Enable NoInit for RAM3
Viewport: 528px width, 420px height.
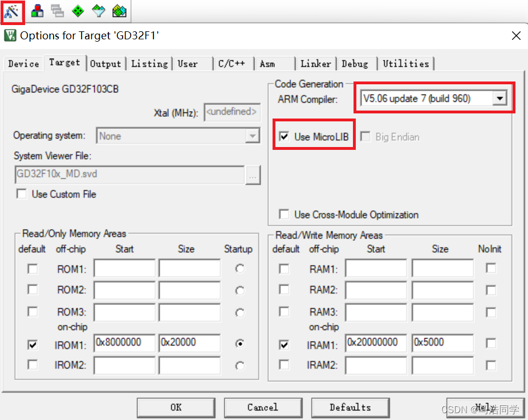(491, 312)
